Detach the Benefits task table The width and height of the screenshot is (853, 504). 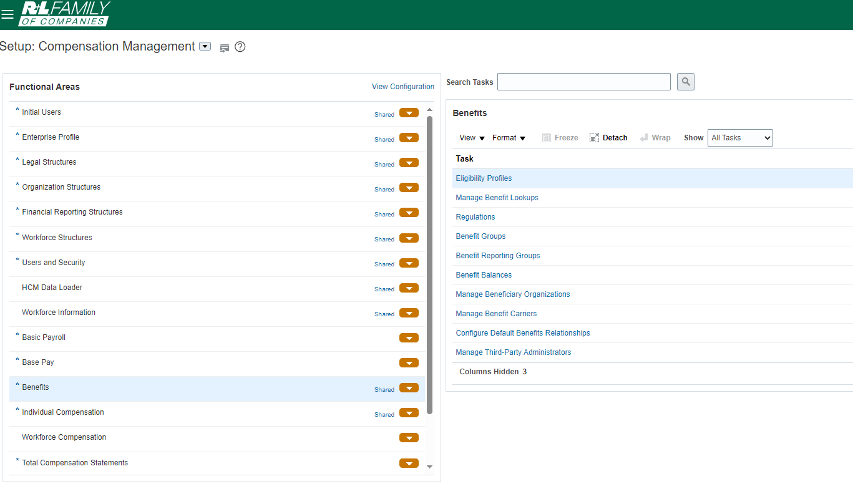coord(608,137)
